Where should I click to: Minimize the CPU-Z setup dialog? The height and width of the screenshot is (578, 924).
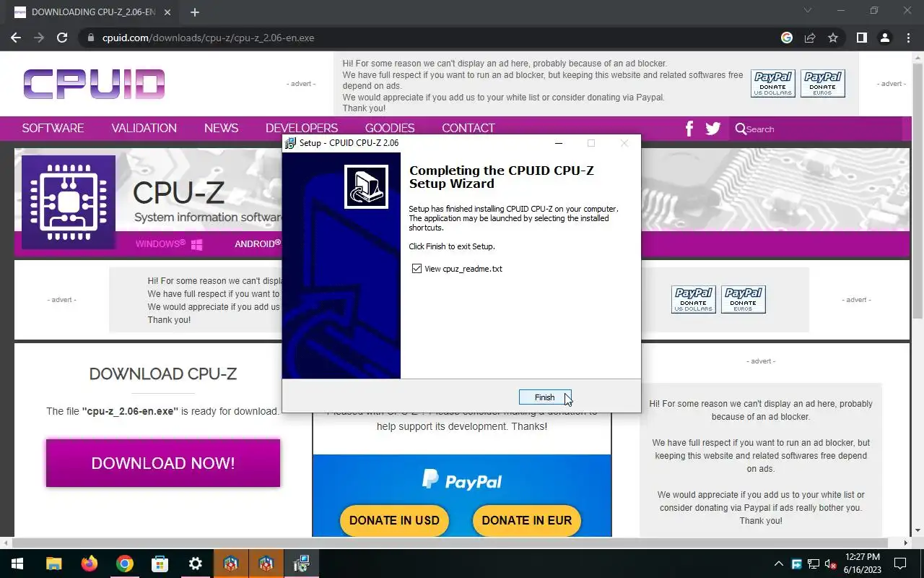[558, 143]
